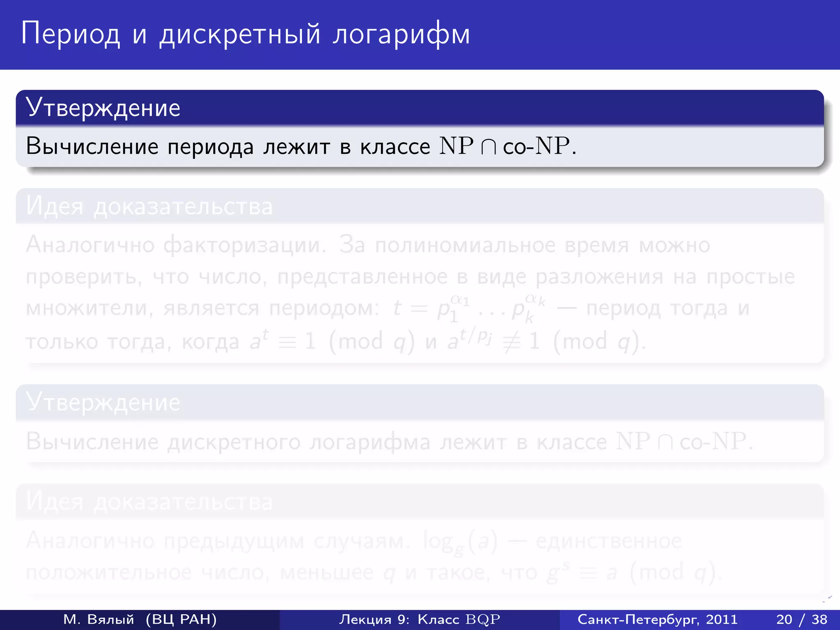840x630 pixels.
Task: Click the slide title "Период и дискретный логарифм"
Action: coord(245,34)
